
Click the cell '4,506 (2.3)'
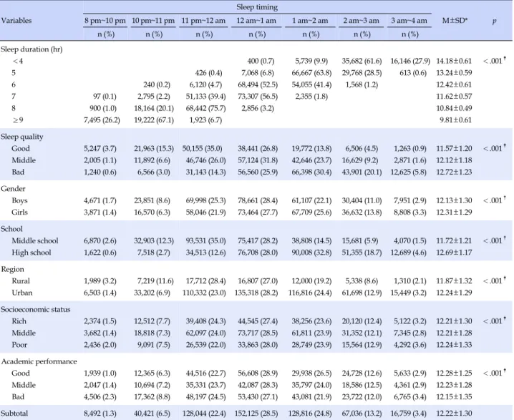(100, 397)
